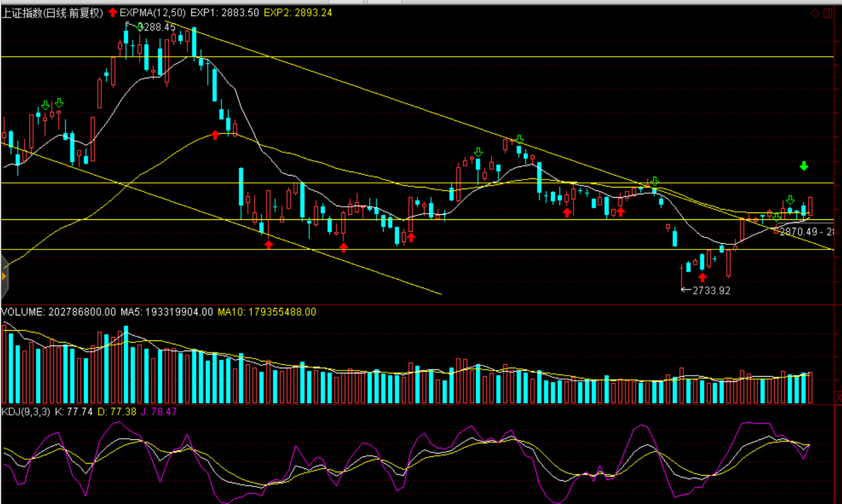Expand the left side panel via orange arrow
Viewport: 842px width, 504px height.
point(3,276)
